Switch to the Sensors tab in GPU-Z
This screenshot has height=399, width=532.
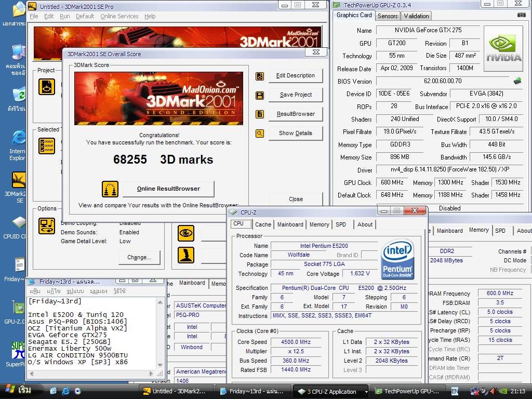pos(388,16)
